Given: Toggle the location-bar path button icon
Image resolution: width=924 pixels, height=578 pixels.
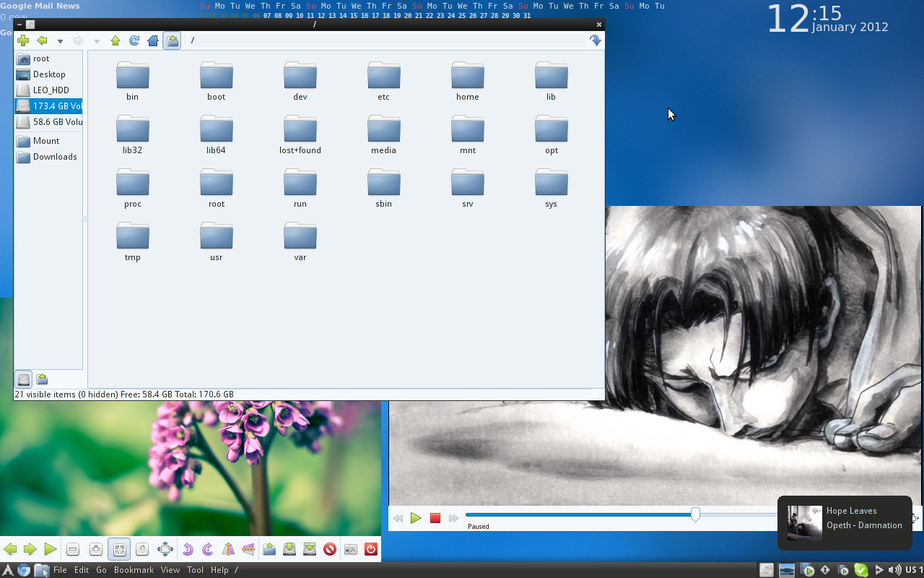Looking at the screenshot, I should (x=173, y=40).
